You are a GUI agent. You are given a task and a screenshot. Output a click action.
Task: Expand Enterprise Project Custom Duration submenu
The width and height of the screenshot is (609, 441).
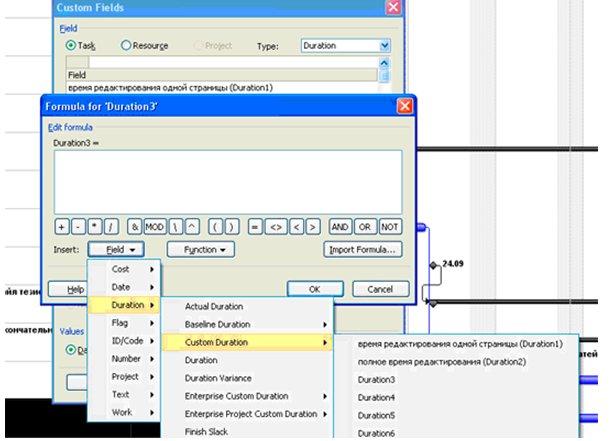coord(247,414)
